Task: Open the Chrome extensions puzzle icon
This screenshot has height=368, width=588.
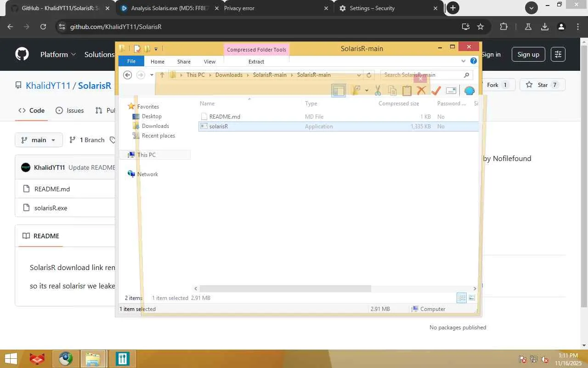Action: pyautogui.click(x=503, y=27)
